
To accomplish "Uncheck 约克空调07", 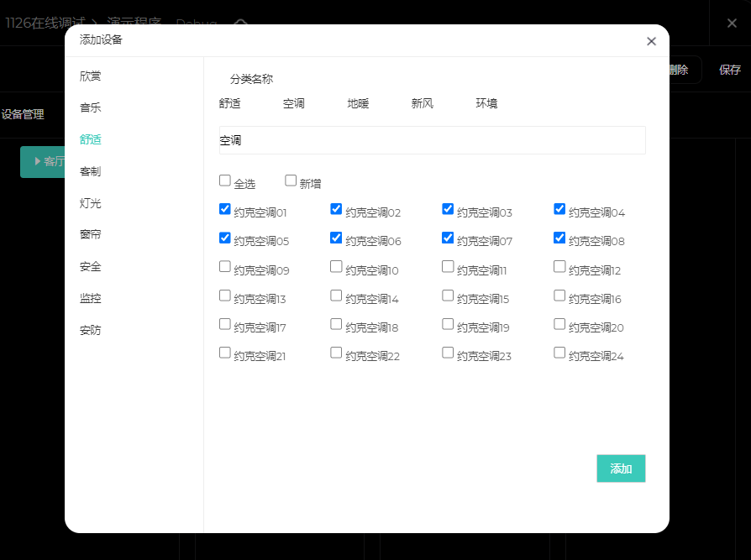I will (x=448, y=238).
